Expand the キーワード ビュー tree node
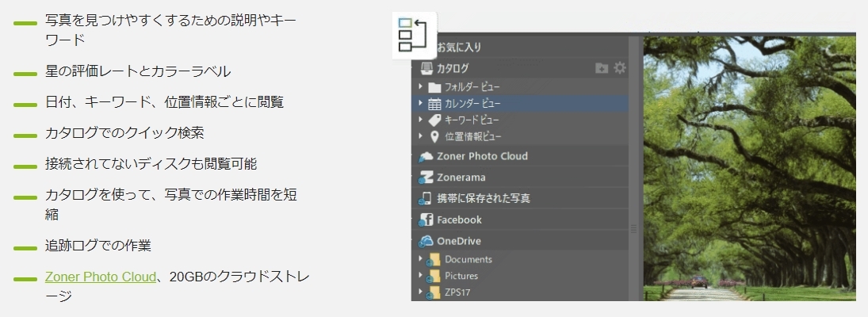 pos(421,120)
